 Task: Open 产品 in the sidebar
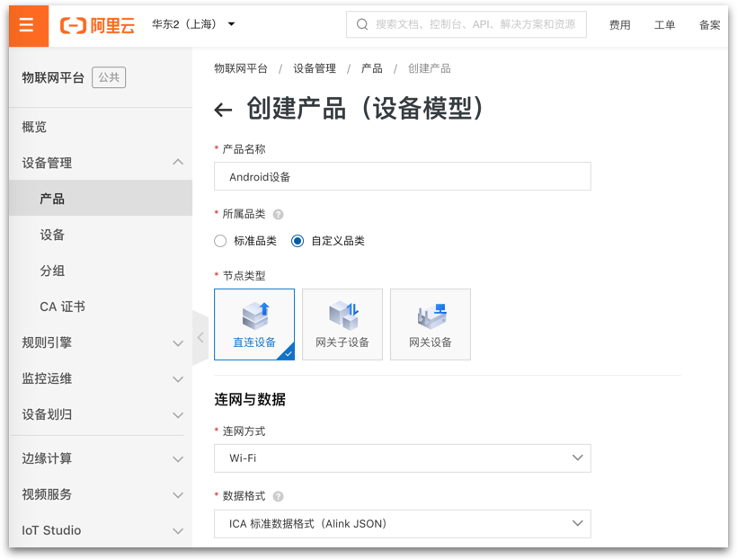(x=101, y=199)
